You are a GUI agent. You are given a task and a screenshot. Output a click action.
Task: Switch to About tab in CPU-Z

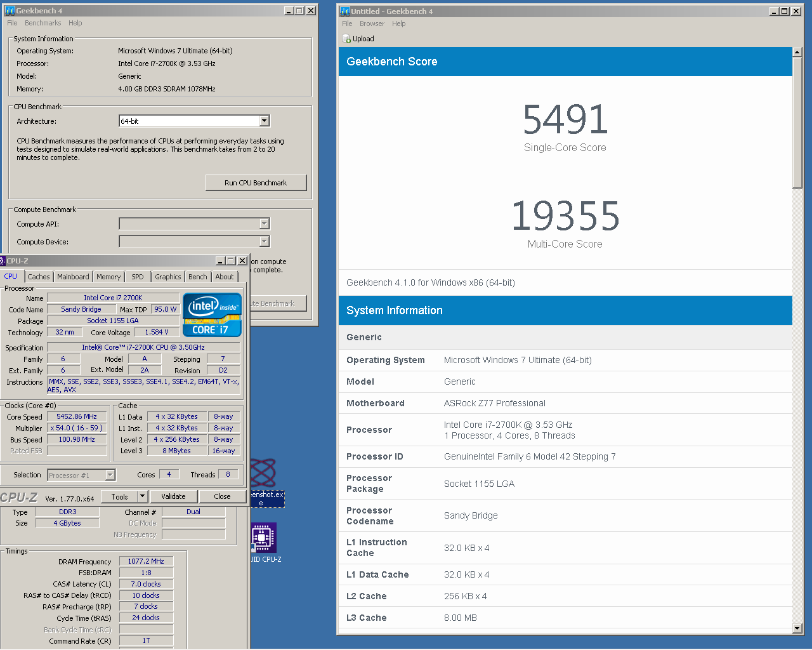point(225,277)
